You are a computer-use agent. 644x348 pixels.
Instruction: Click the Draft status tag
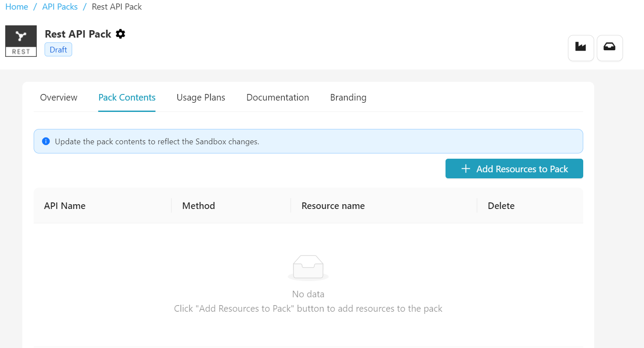coord(58,50)
